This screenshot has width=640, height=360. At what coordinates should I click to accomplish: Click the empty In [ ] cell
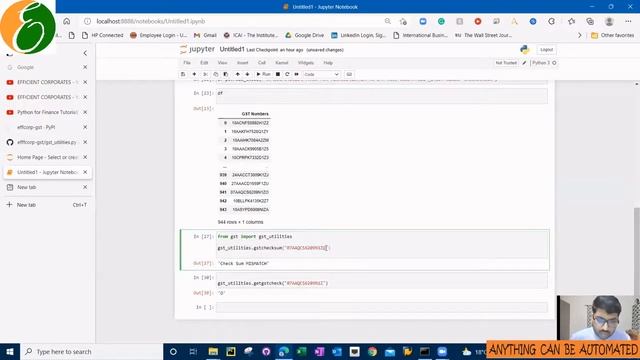382,307
